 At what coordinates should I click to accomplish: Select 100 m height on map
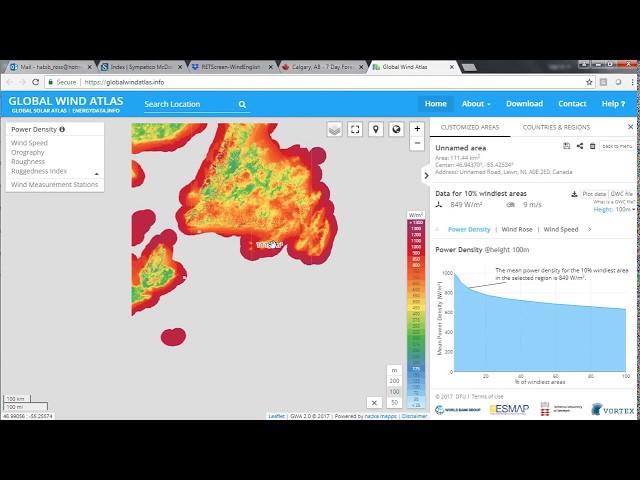(394, 392)
